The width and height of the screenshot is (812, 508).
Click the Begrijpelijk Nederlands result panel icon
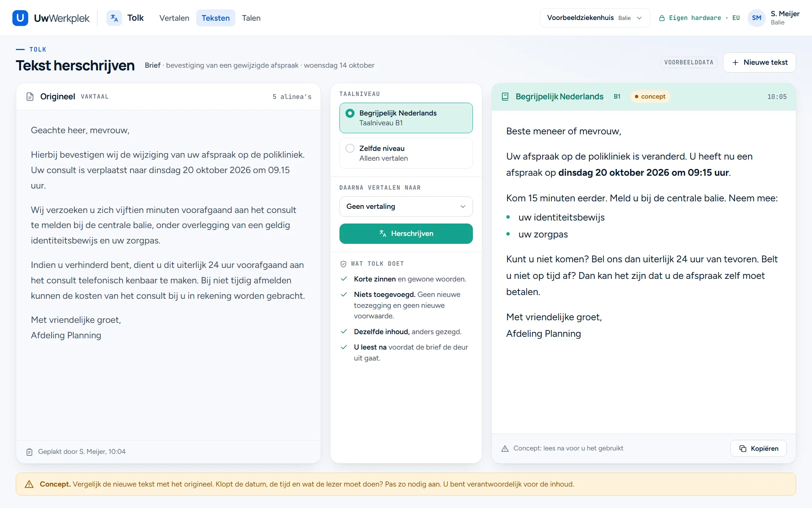pyautogui.click(x=505, y=97)
